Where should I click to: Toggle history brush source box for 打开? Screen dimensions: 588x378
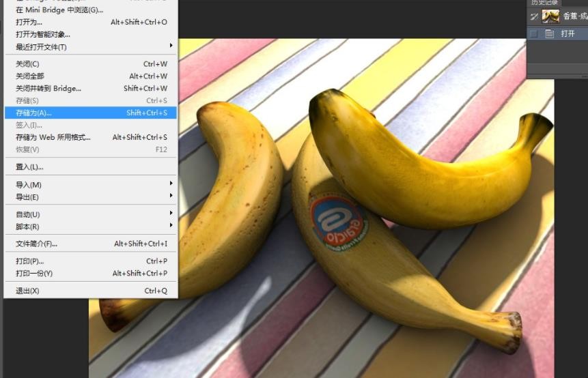pos(533,34)
